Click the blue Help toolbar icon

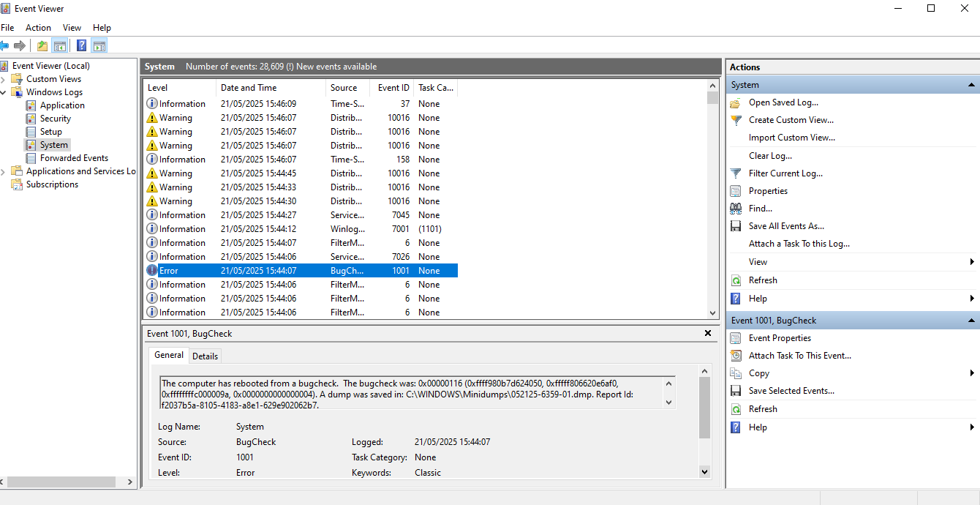click(x=82, y=45)
